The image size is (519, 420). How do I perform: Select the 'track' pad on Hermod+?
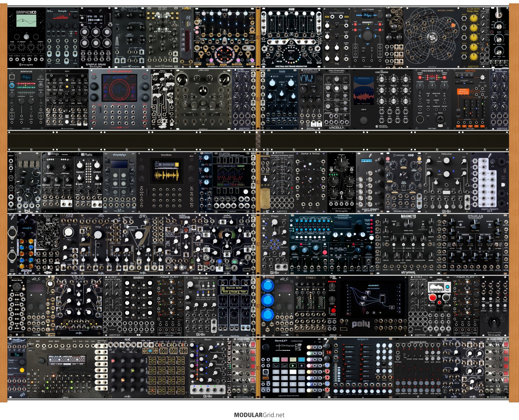coord(293,360)
